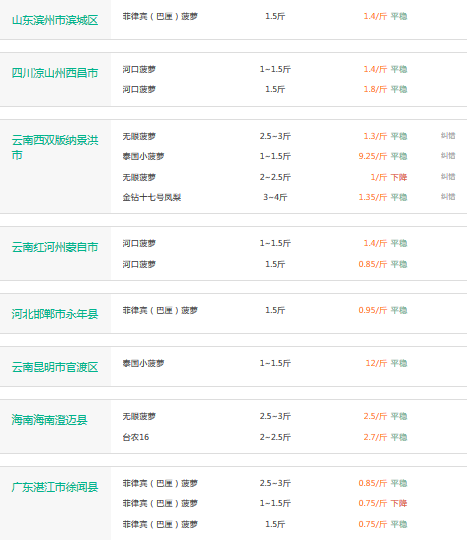Open the 四川凉山州西昌市 region link
The height and width of the screenshot is (540, 467).
(55, 73)
